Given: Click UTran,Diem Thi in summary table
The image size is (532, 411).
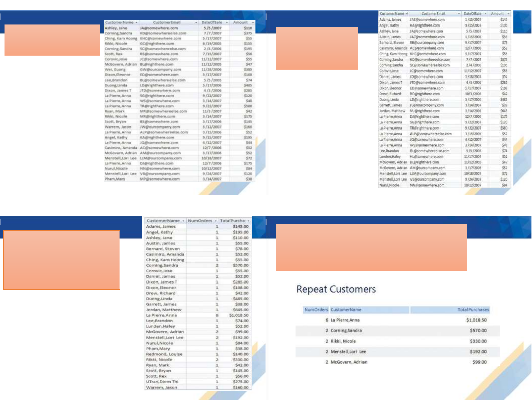Looking at the screenshot, I should (x=162, y=382).
